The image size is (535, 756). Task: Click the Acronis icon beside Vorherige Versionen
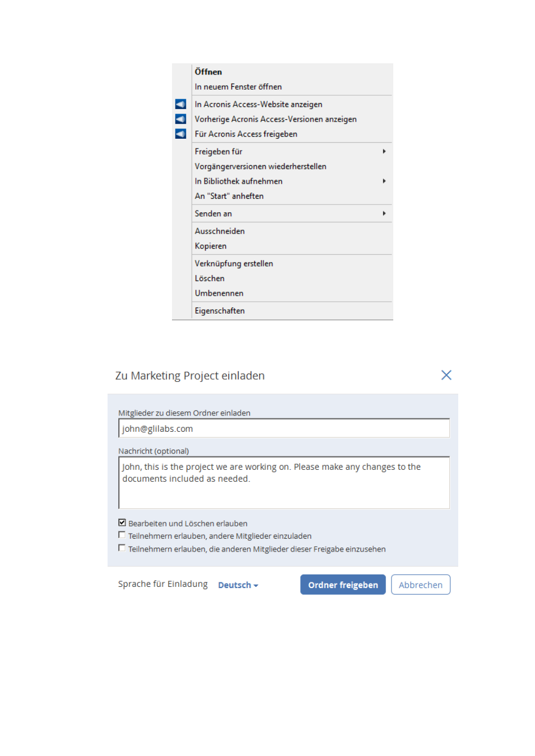[180, 119]
